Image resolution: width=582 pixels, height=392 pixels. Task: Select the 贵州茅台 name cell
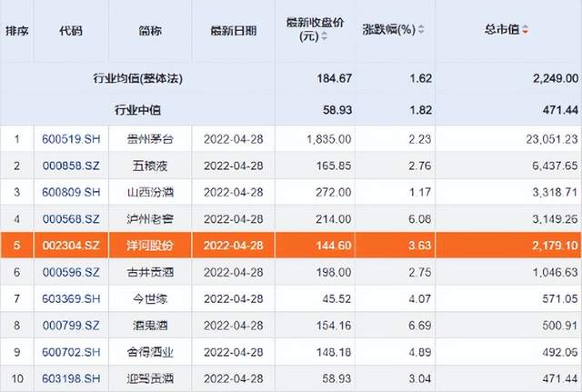point(150,139)
